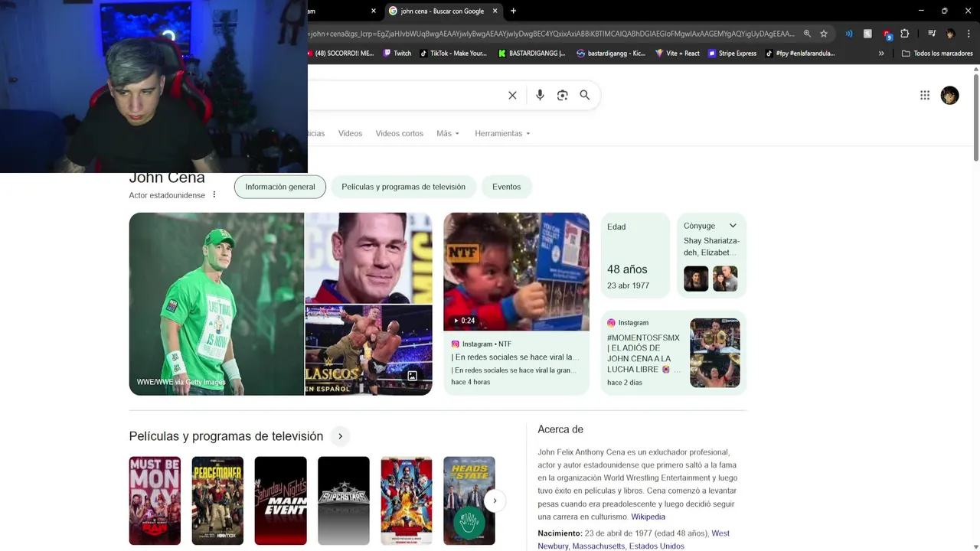
Task: Select the Eventos chip
Action: coord(506,187)
